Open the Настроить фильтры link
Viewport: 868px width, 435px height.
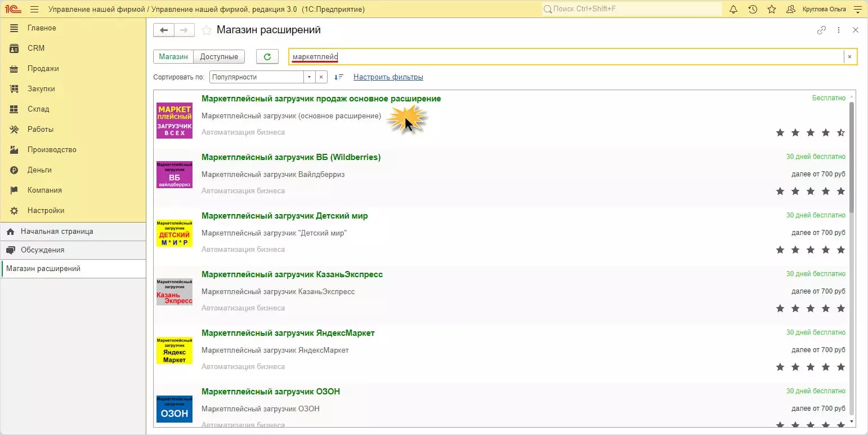(x=388, y=77)
